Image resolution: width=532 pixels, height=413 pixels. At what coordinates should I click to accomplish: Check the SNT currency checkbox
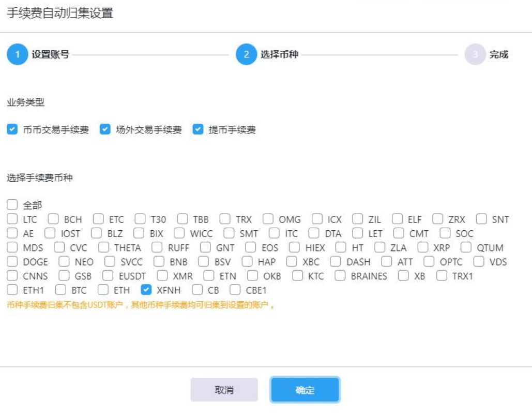481,219
